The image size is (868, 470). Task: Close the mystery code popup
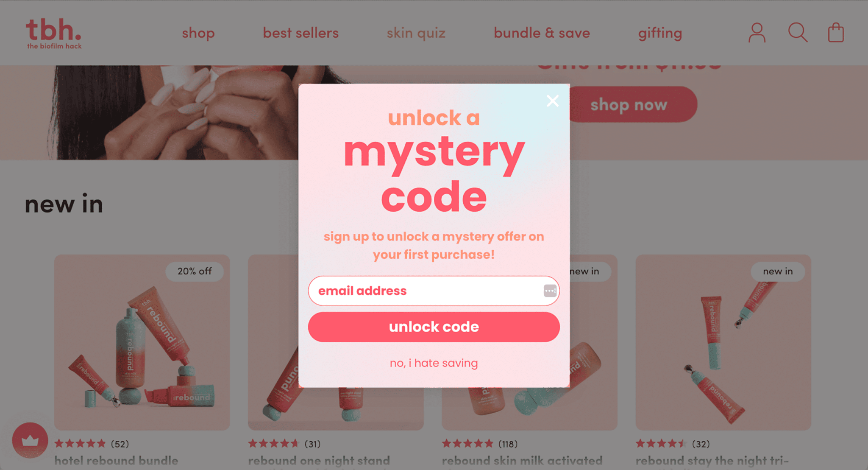[x=552, y=101]
